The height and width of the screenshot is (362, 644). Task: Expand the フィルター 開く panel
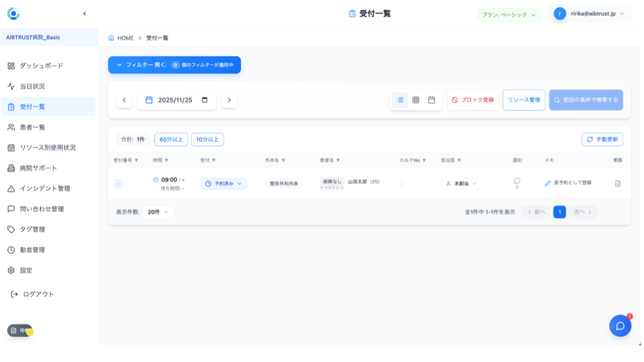[x=174, y=65]
